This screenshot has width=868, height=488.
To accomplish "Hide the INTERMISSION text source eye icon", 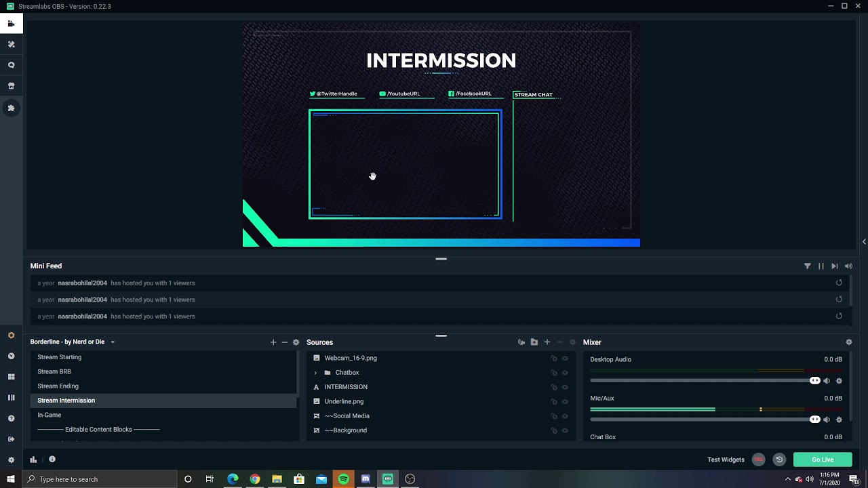I will point(565,387).
